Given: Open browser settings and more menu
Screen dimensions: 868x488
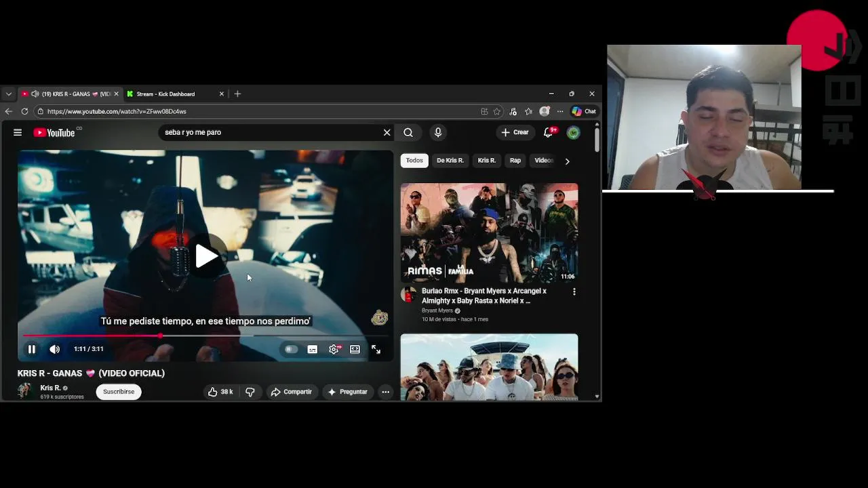Looking at the screenshot, I should pyautogui.click(x=560, y=111).
